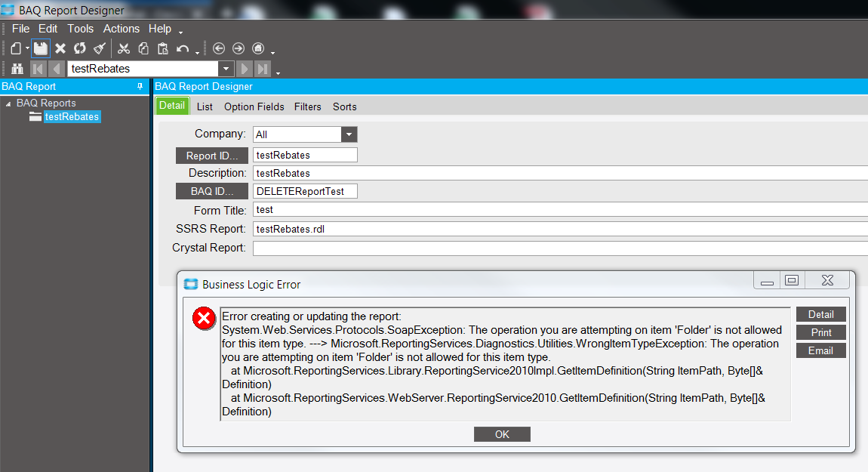Click into the Form Title field
Image resolution: width=868 pixels, height=472 pixels.
(x=560, y=209)
